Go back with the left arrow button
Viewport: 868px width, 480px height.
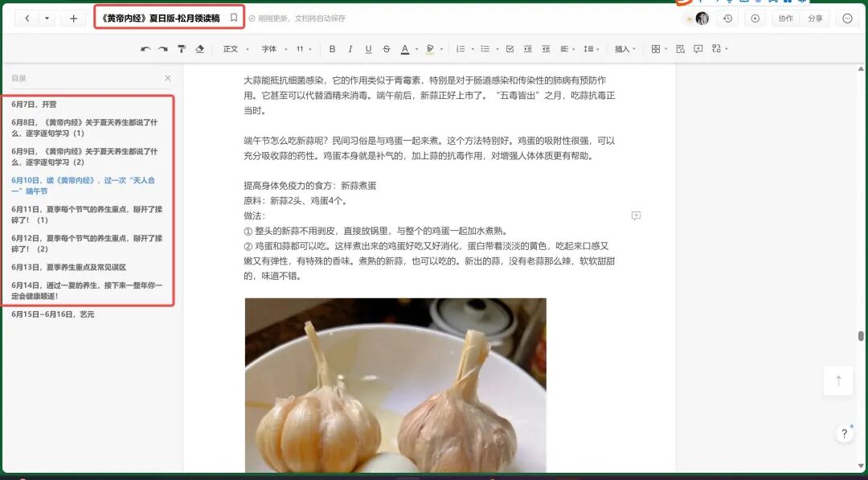27,18
